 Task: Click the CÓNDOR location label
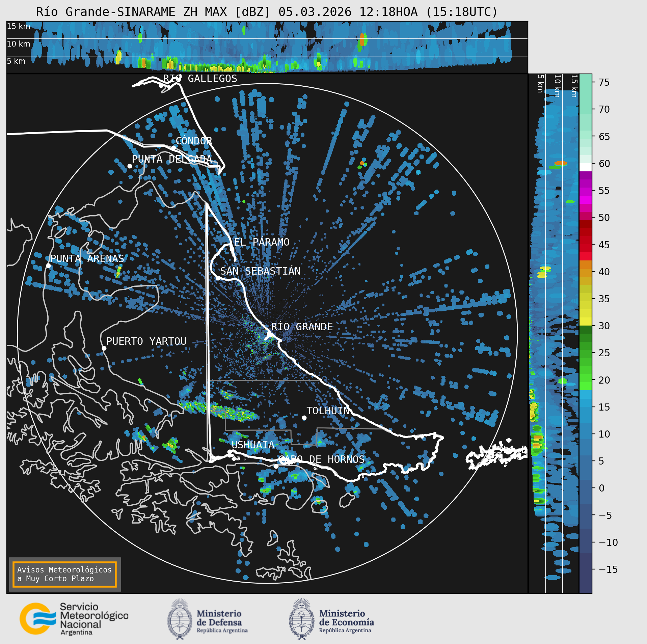(x=194, y=141)
